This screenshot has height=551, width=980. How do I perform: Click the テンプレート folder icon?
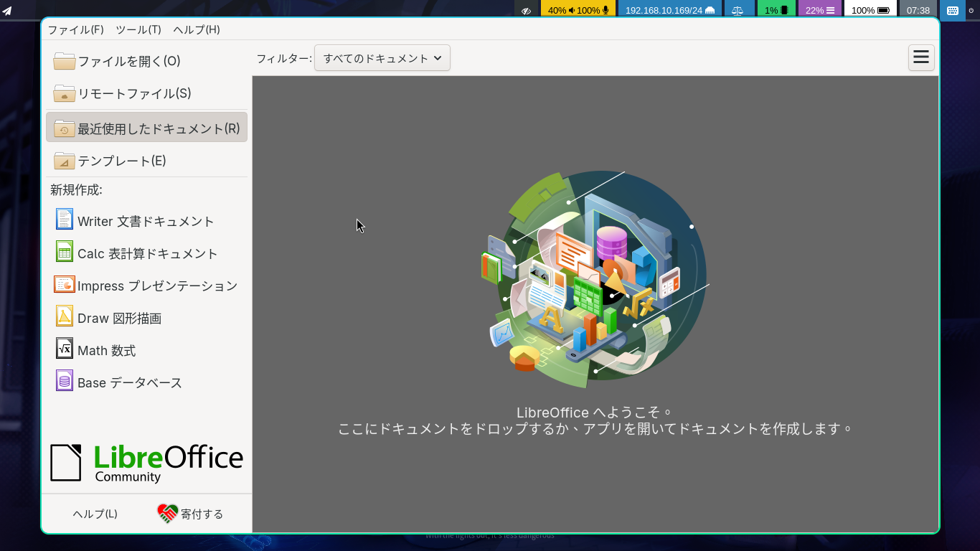(x=65, y=161)
